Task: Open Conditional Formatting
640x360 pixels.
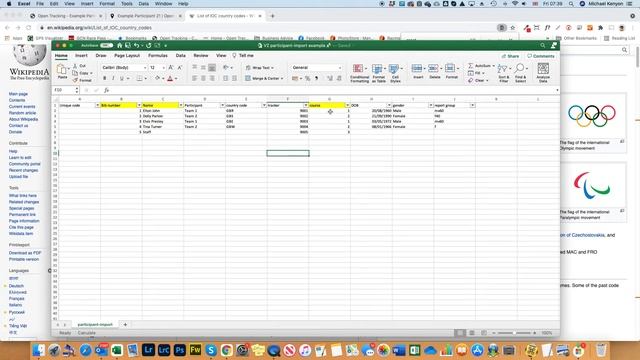Action: [x=360, y=73]
